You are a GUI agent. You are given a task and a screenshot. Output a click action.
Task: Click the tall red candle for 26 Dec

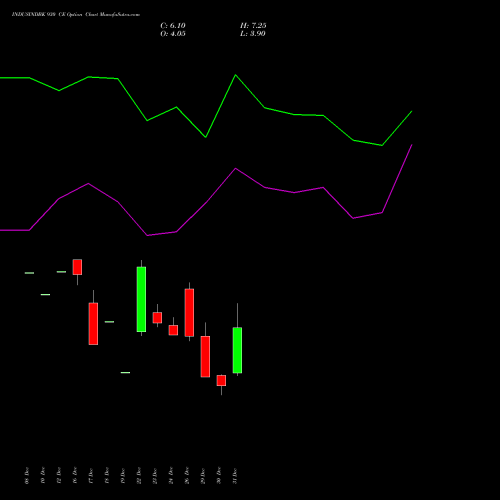click(189, 312)
